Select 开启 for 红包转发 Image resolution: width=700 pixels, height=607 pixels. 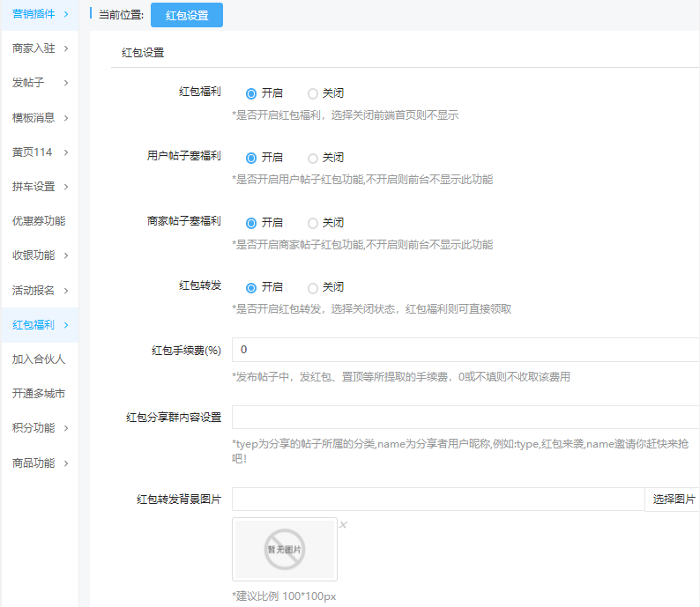tap(251, 288)
